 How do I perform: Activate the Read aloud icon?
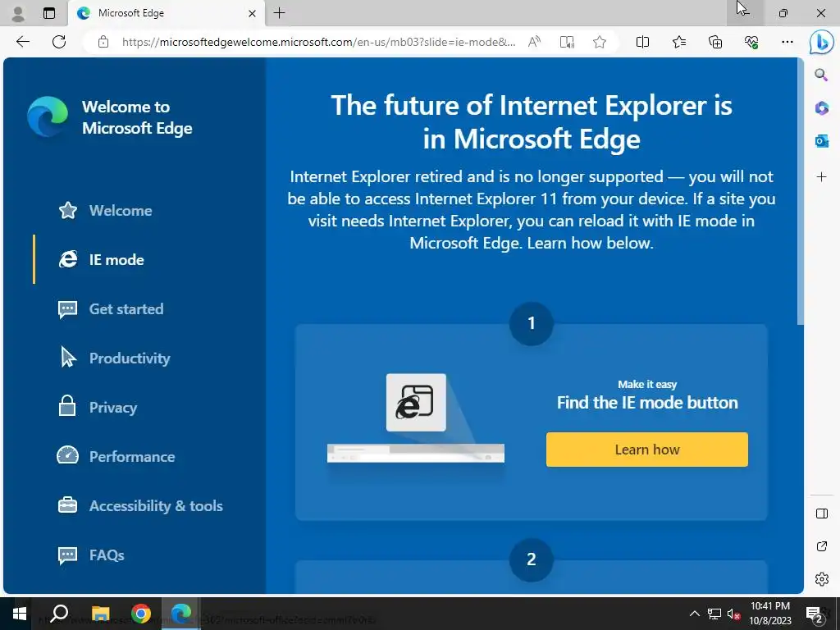point(534,42)
